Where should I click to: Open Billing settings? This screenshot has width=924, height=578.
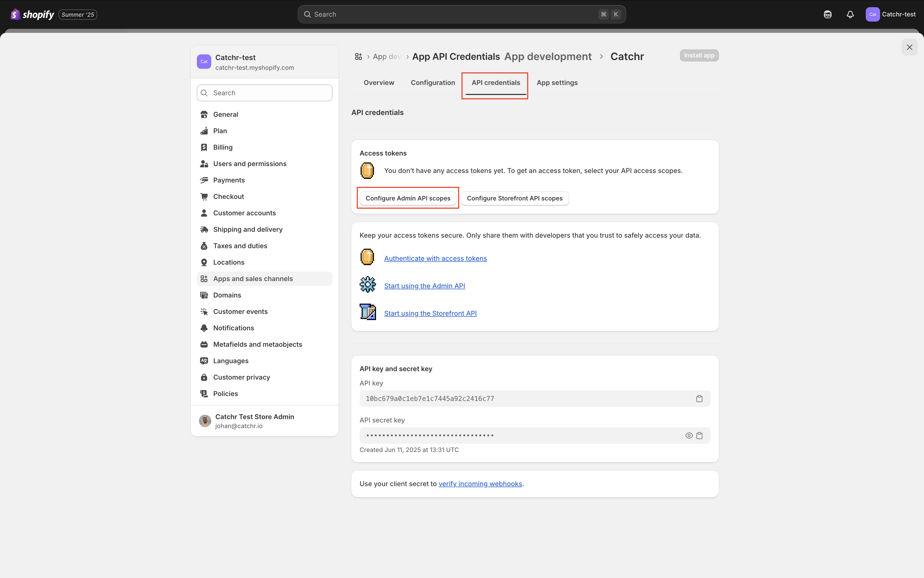[x=265, y=147]
